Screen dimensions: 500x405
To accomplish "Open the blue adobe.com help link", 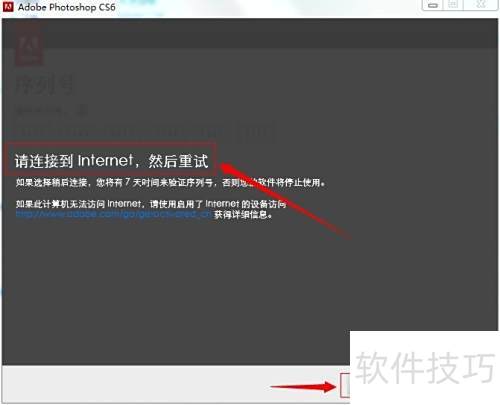I will pos(113,214).
